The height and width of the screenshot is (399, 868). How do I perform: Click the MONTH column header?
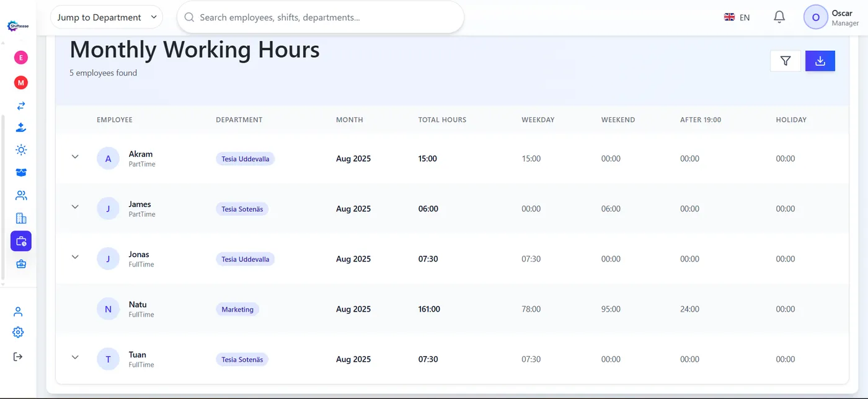[x=350, y=120]
